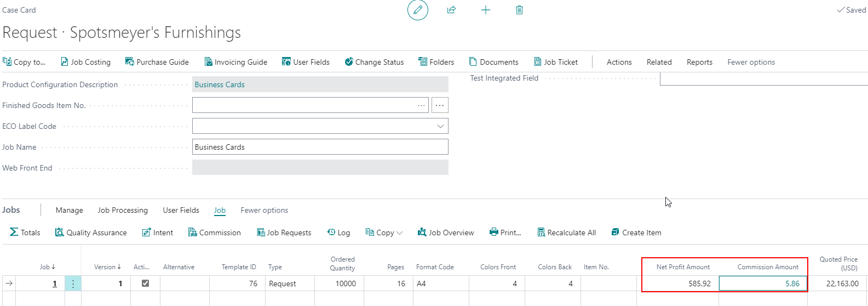Open the Actions menu

coord(619,62)
